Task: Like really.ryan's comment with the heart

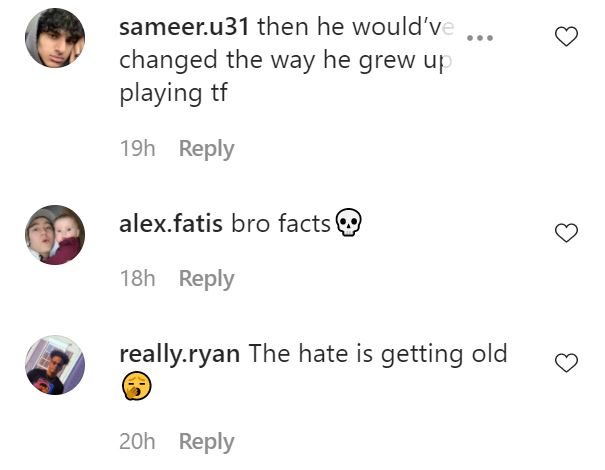Action: (x=566, y=363)
